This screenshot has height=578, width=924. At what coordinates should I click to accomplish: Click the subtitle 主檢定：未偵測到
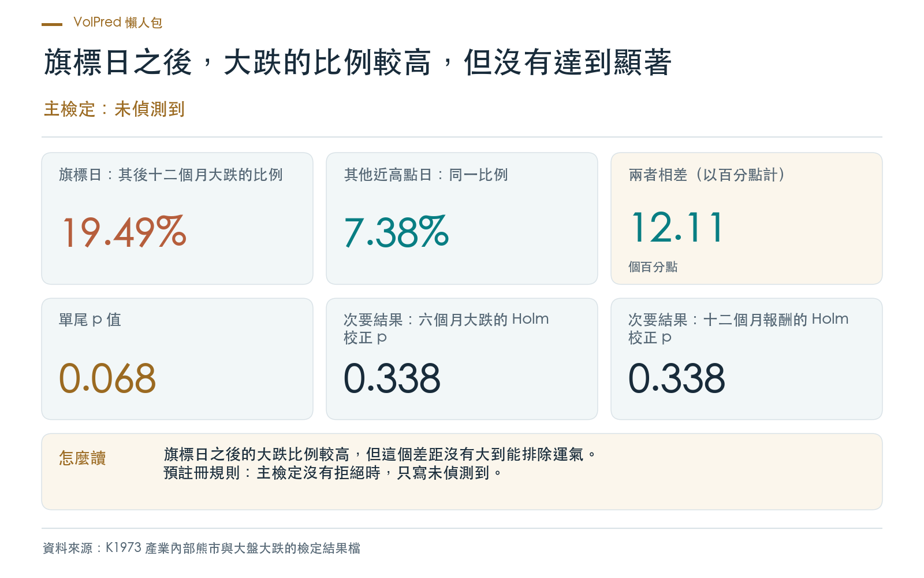[114, 109]
